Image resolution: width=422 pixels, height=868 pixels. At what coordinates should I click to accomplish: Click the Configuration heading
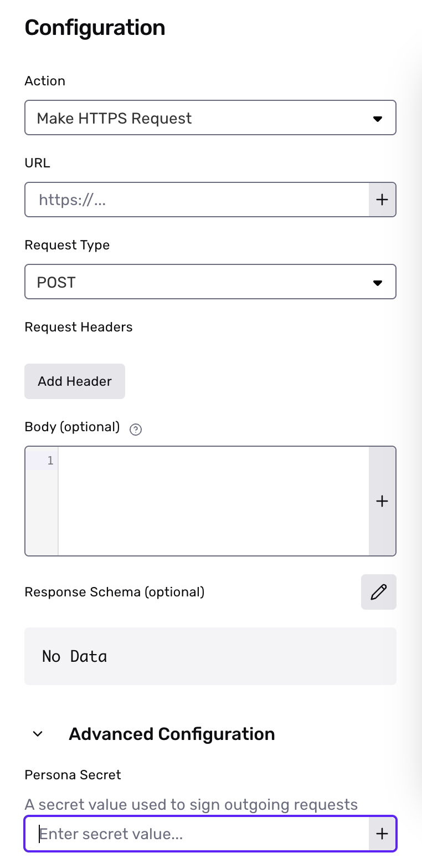coord(94,27)
